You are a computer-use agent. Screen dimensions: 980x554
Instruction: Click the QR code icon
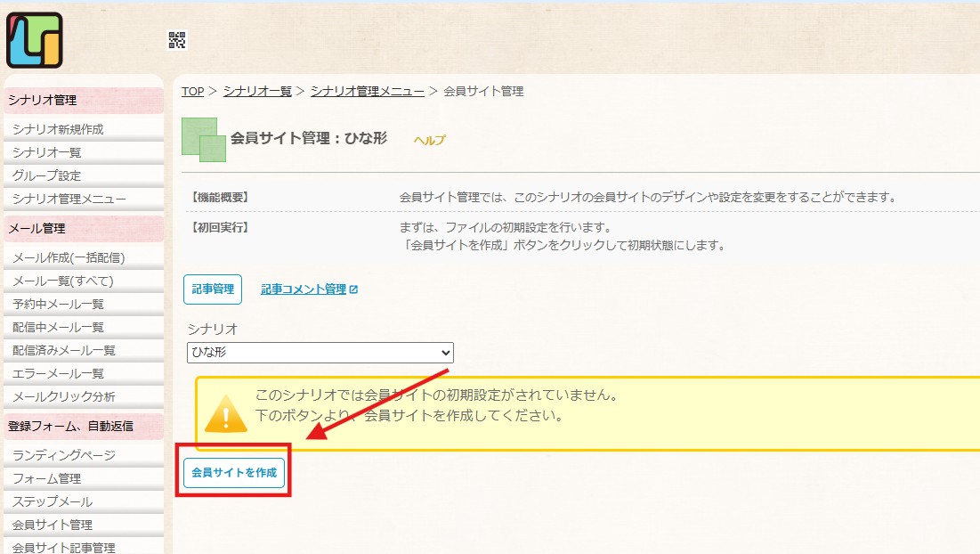click(x=177, y=40)
